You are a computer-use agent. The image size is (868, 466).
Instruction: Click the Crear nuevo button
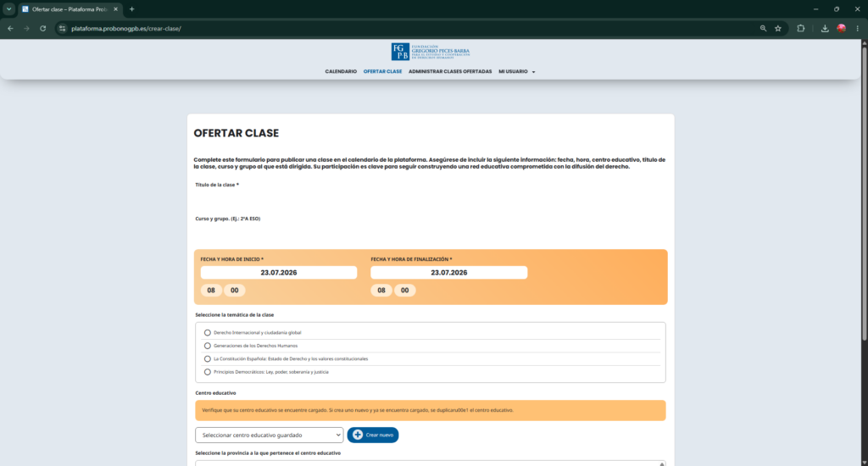(x=373, y=435)
